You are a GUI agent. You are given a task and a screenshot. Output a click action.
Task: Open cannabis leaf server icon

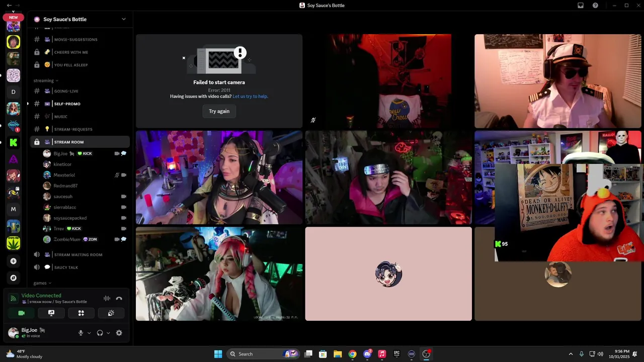click(13, 243)
